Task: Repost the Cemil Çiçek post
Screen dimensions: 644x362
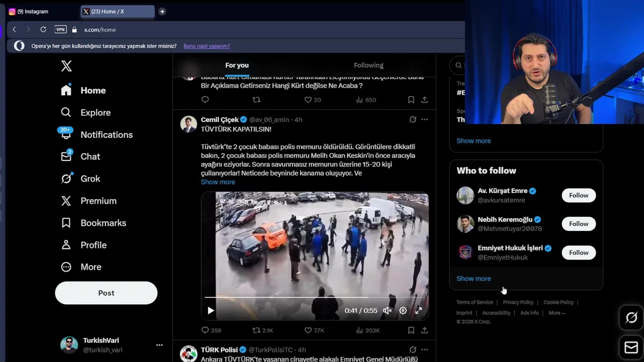Action: point(263,330)
